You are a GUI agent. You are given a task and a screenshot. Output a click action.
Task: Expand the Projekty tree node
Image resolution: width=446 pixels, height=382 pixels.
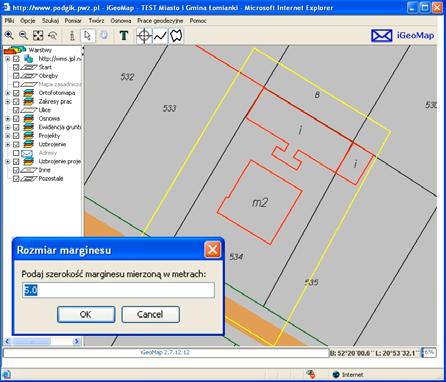click(x=8, y=136)
